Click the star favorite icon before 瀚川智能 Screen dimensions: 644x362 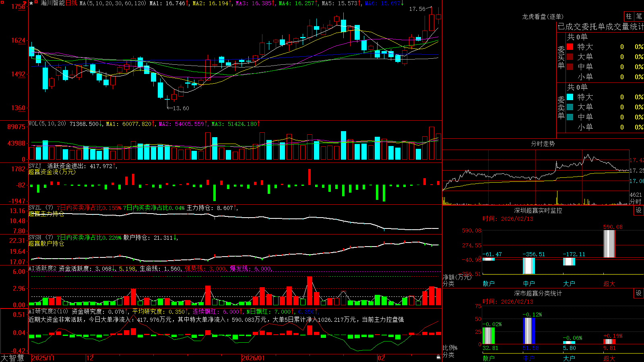click(31, 3)
